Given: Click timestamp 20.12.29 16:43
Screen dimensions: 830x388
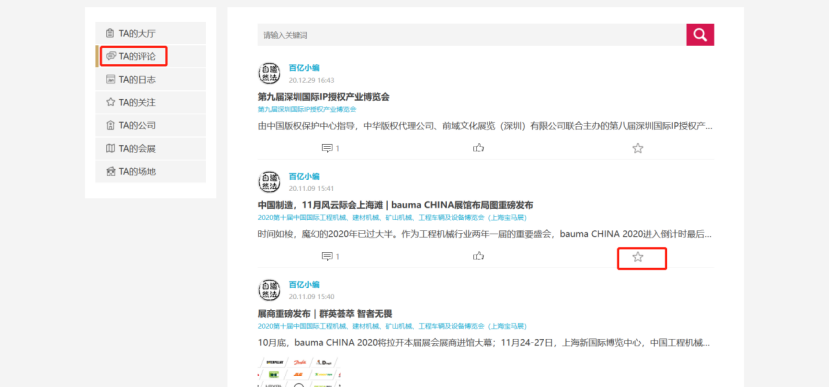Looking at the screenshot, I should pyautogui.click(x=311, y=80).
